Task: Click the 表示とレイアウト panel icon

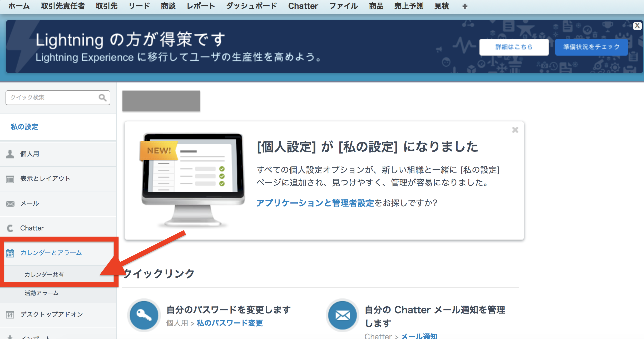Action: click(x=10, y=179)
